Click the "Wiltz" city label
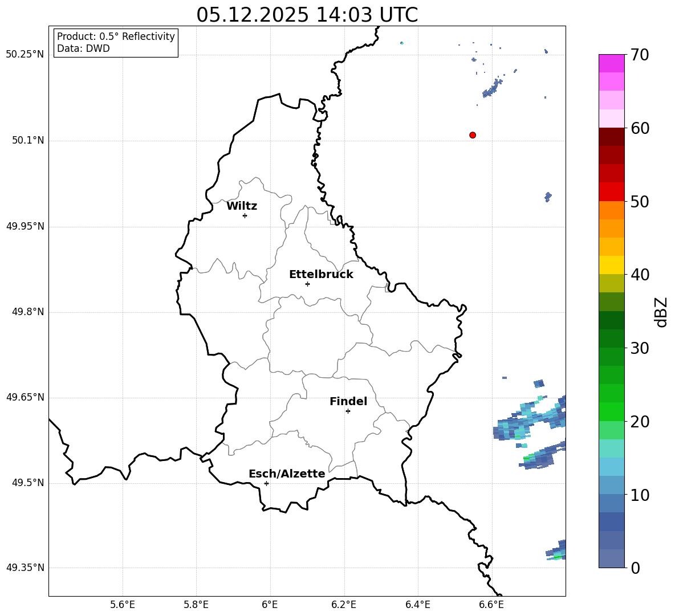Screen dimensions: 675x616 (x=242, y=206)
